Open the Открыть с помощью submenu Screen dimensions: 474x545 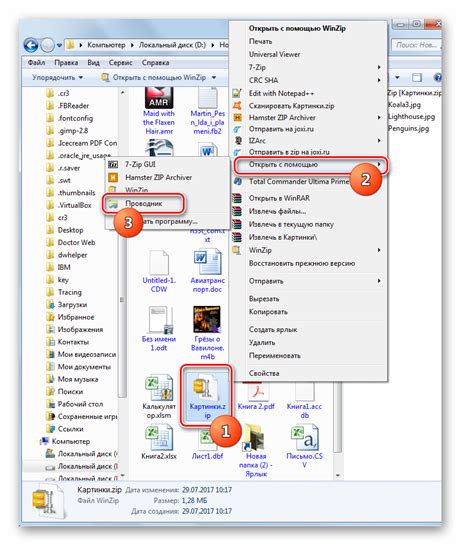311,164
